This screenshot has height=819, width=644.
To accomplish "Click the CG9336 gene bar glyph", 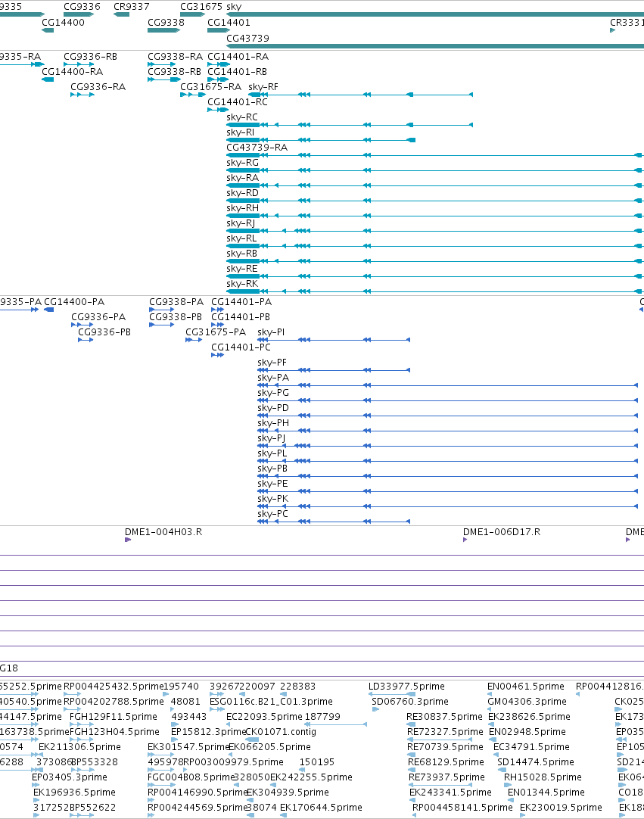I will 79,14.
